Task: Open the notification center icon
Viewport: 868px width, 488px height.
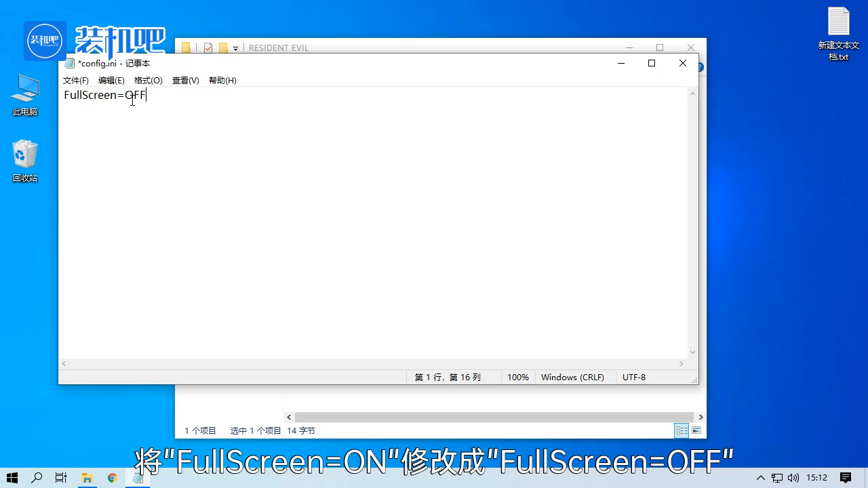Action: [x=846, y=478]
